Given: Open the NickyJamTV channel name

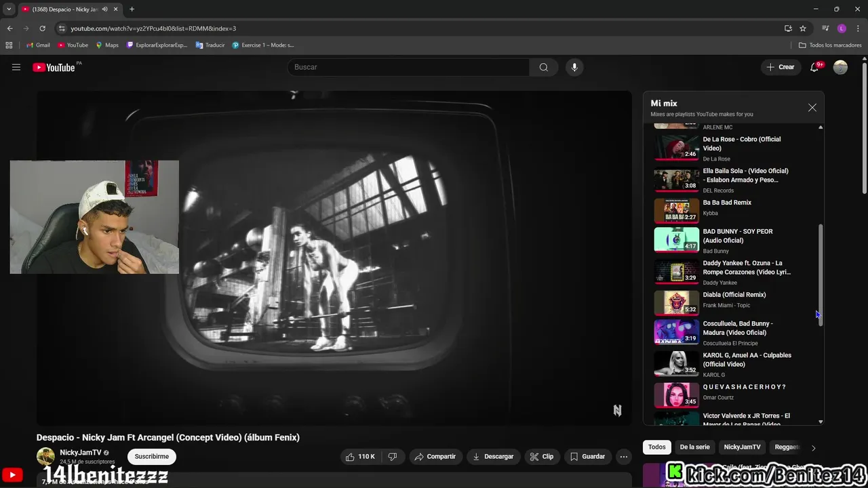Looking at the screenshot, I should click(x=80, y=453).
